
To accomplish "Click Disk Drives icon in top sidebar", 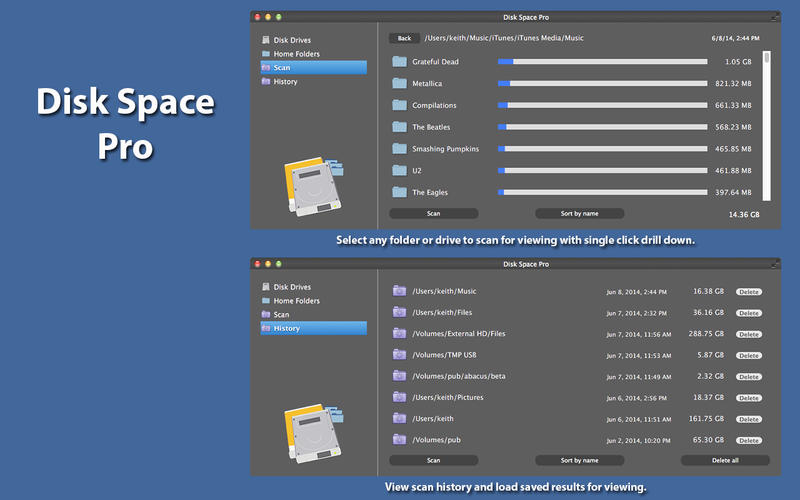I will [265, 40].
